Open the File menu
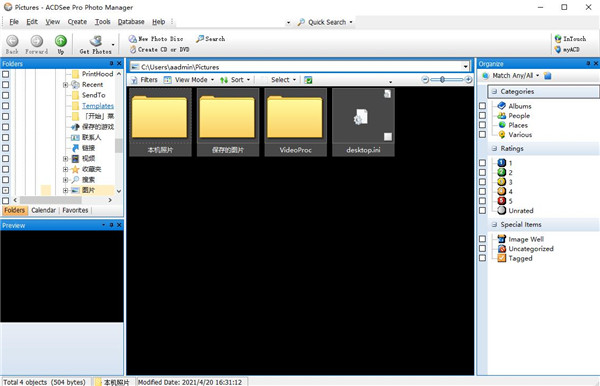Image resolution: width=600 pixels, height=386 pixels. 14,22
